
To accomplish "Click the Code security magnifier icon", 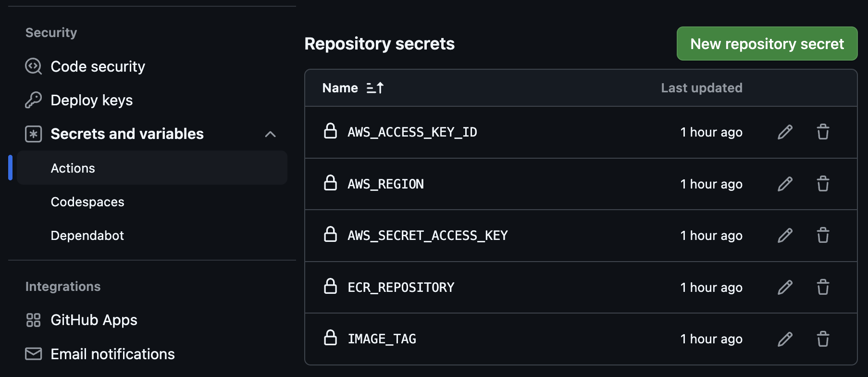I will [33, 66].
